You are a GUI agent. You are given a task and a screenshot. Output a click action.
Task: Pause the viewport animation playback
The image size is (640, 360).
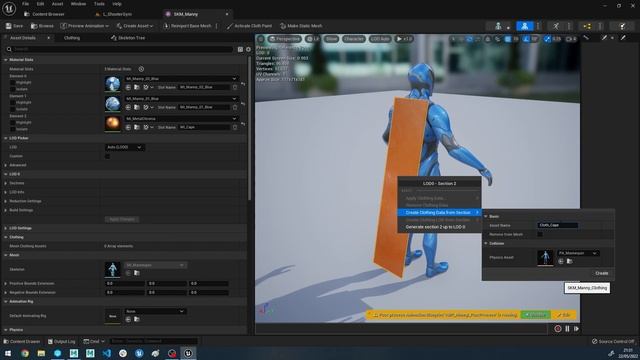click(567, 329)
